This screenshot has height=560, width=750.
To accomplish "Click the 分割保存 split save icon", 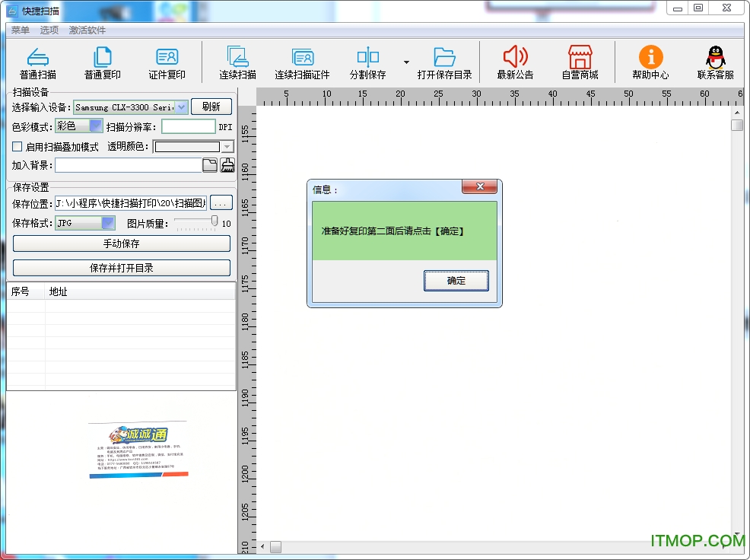I will click(x=367, y=58).
